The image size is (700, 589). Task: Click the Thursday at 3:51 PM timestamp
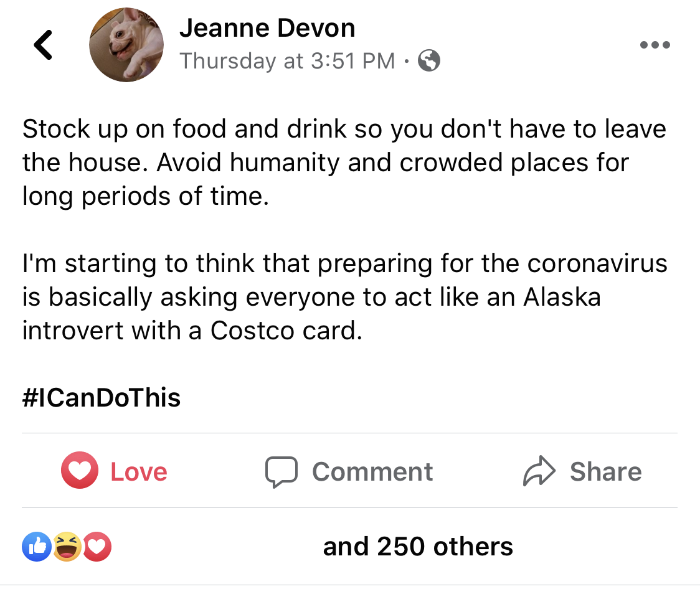pyautogui.click(x=287, y=60)
